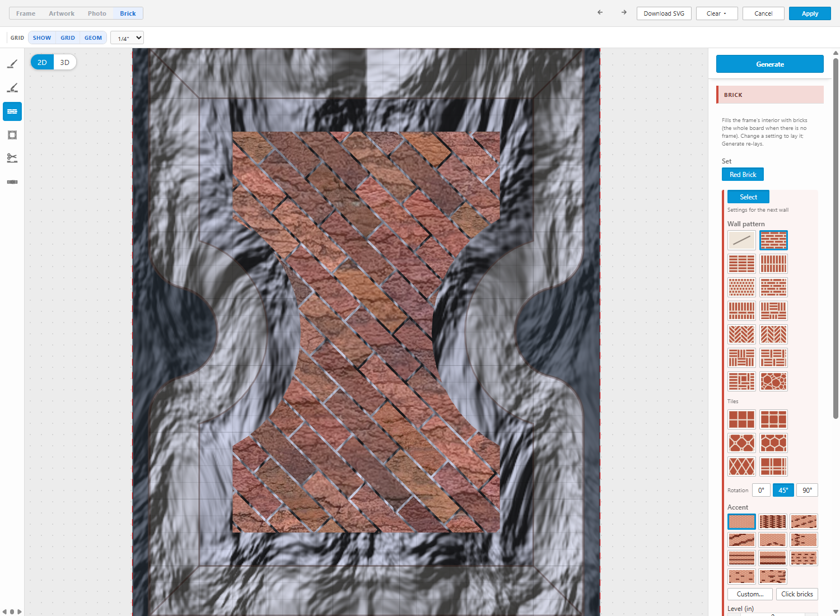This screenshot has width=840, height=616.
Task: Click Download SVG
Action: [x=664, y=13]
